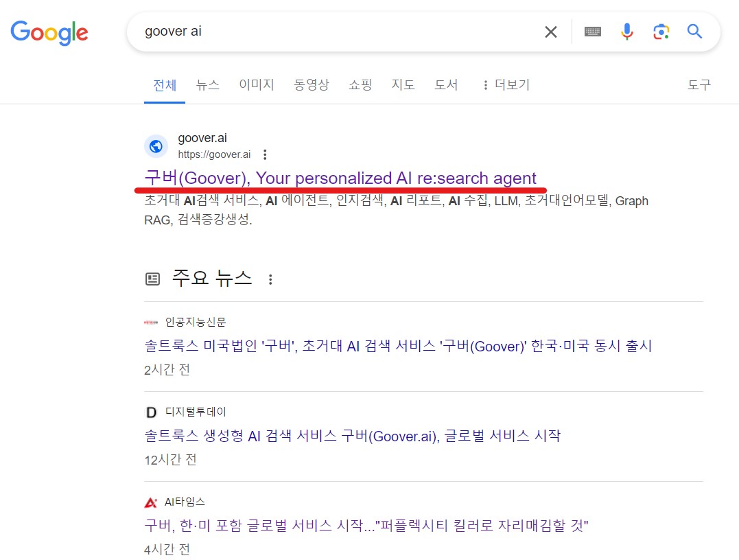Image resolution: width=739 pixels, height=560 pixels.
Task: Open the 도구 search tools
Action: 699,85
